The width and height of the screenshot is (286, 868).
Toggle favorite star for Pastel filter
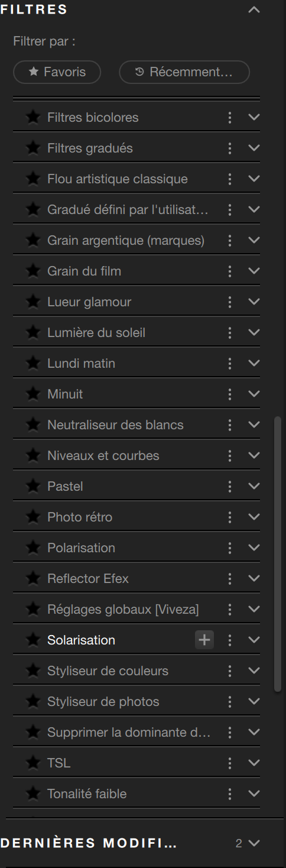pyautogui.click(x=33, y=486)
